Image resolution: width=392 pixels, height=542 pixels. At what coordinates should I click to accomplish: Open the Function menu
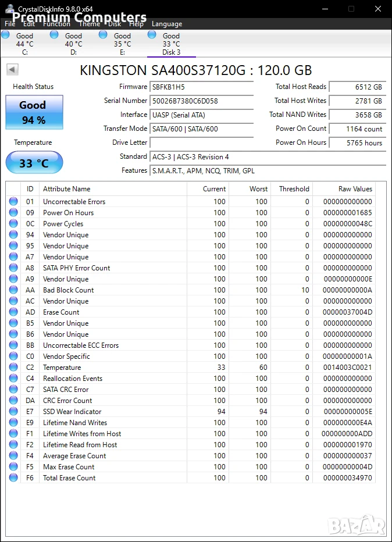(56, 24)
